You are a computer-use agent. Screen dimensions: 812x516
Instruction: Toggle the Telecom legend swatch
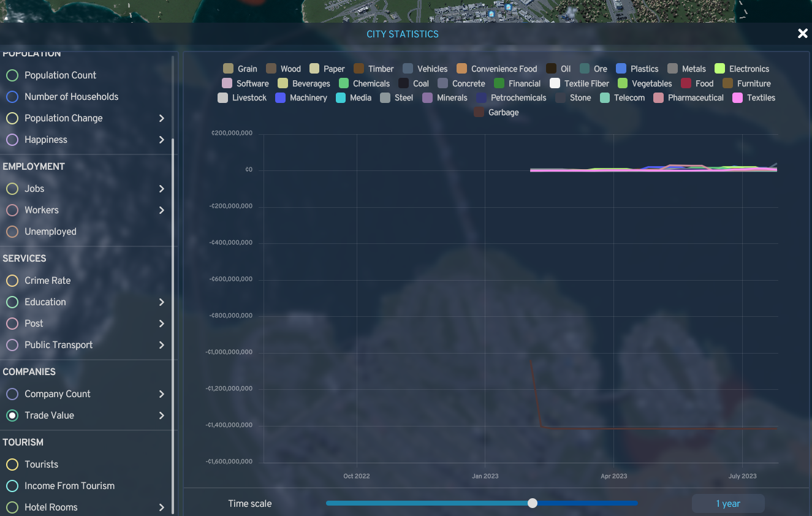pyautogui.click(x=605, y=97)
